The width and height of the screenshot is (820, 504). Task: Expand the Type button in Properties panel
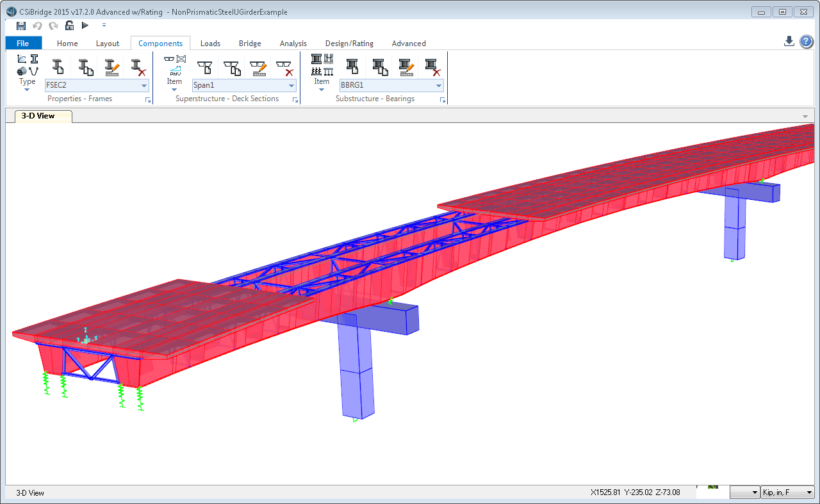(27, 85)
